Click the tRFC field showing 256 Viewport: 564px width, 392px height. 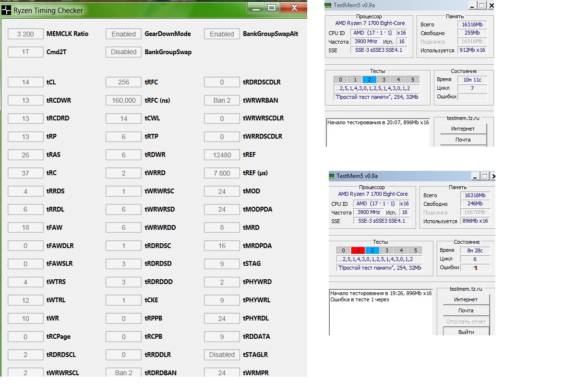point(123,82)
